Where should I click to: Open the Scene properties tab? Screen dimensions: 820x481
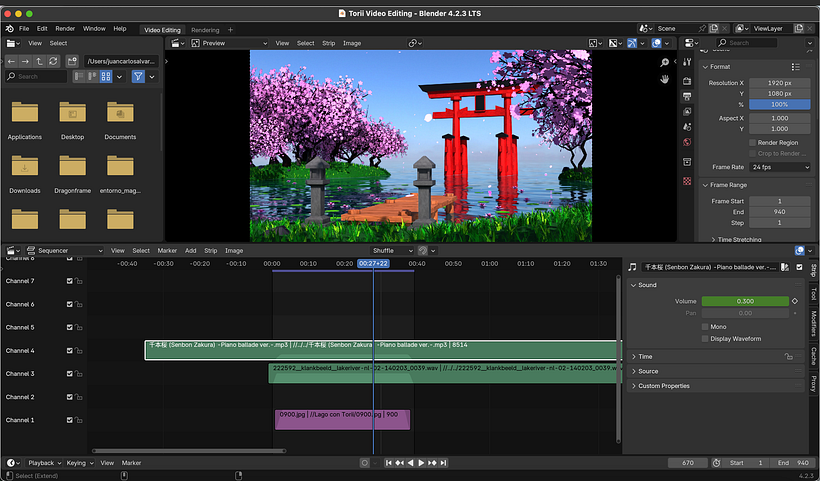click(687, 127)
